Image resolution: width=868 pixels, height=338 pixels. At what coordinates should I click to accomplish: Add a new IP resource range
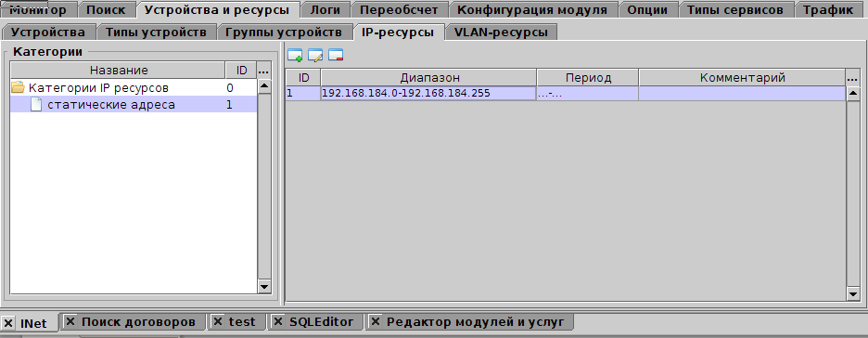coord(295,55)
